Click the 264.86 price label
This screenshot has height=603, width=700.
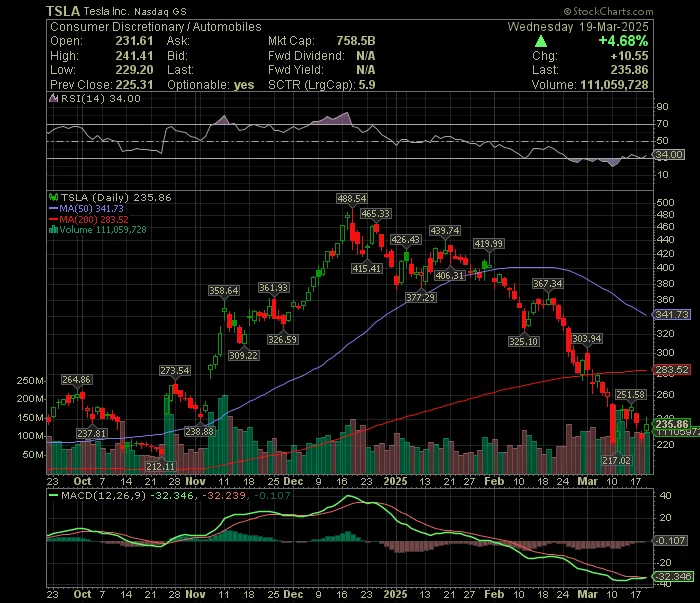coord(76,380)
